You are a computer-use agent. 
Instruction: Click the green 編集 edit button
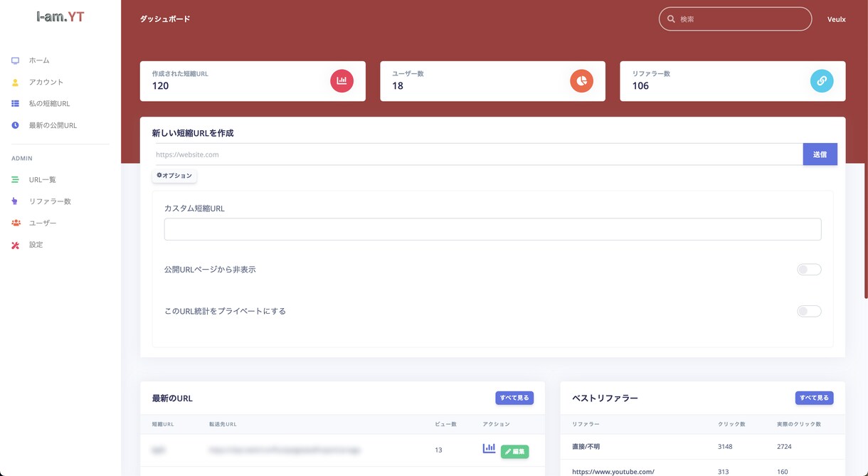[514, 451]
